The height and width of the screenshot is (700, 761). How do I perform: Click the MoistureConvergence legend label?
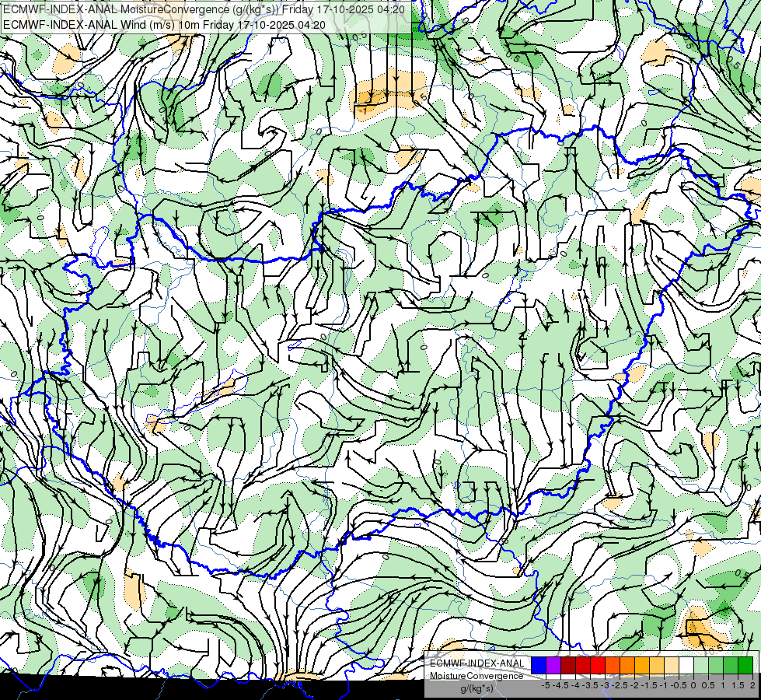[476, 676]
